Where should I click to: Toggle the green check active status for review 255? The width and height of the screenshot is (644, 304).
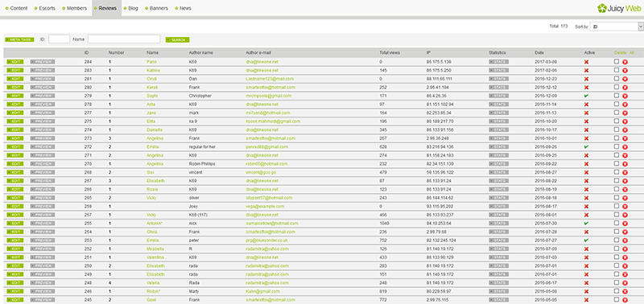(587, 224)
